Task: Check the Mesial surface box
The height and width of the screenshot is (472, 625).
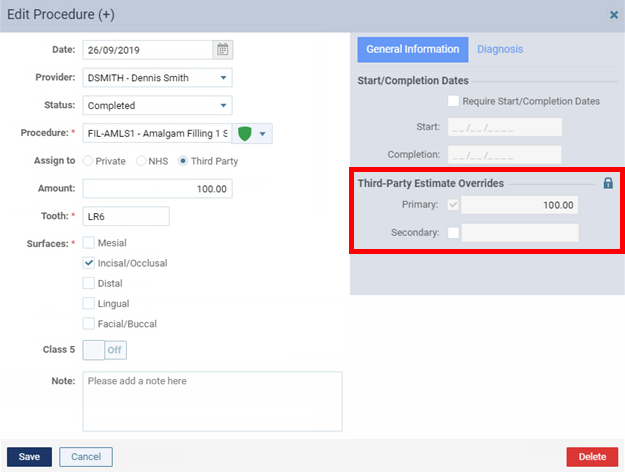Action: coord(88,243)
